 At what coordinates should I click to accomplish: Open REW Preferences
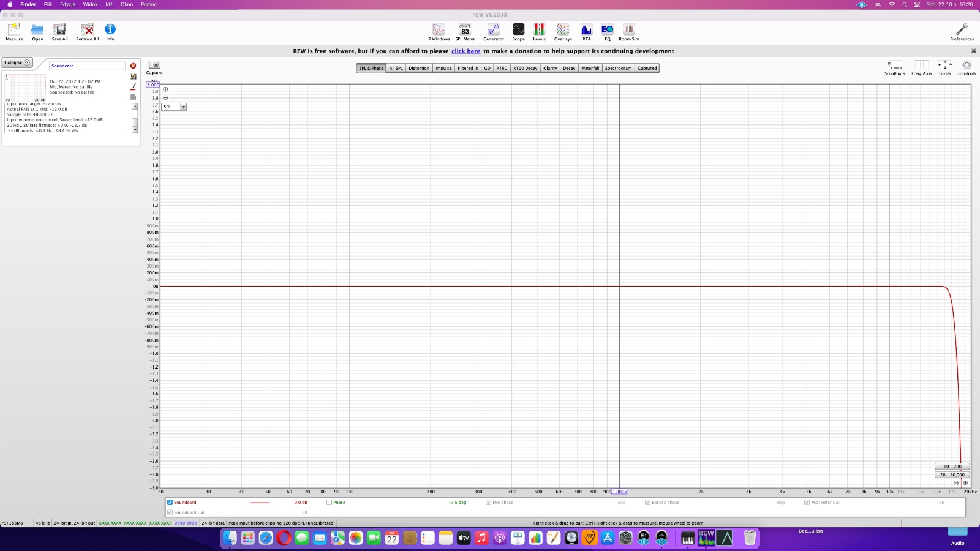pos(962,32)
